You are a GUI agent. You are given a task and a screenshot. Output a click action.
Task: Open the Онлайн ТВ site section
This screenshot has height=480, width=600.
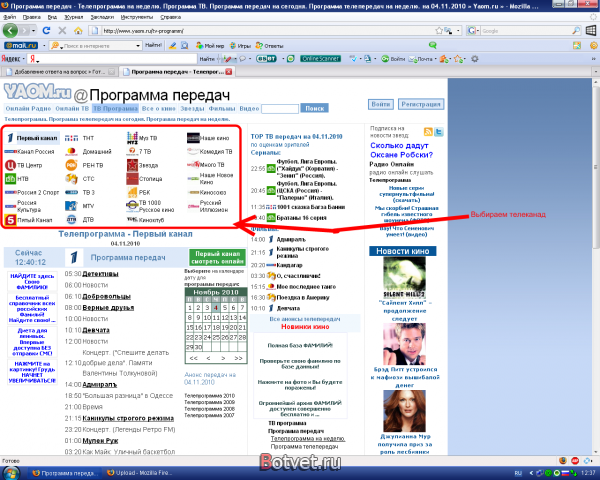point(72,109)
